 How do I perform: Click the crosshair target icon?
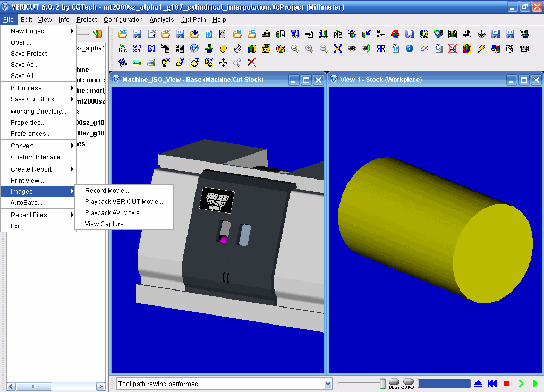pos(481,33)
